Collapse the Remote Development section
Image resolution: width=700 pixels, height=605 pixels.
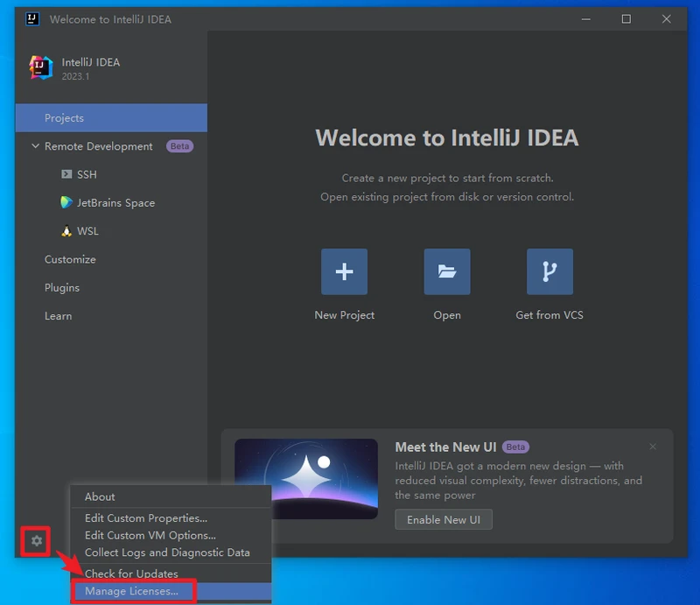36,146
